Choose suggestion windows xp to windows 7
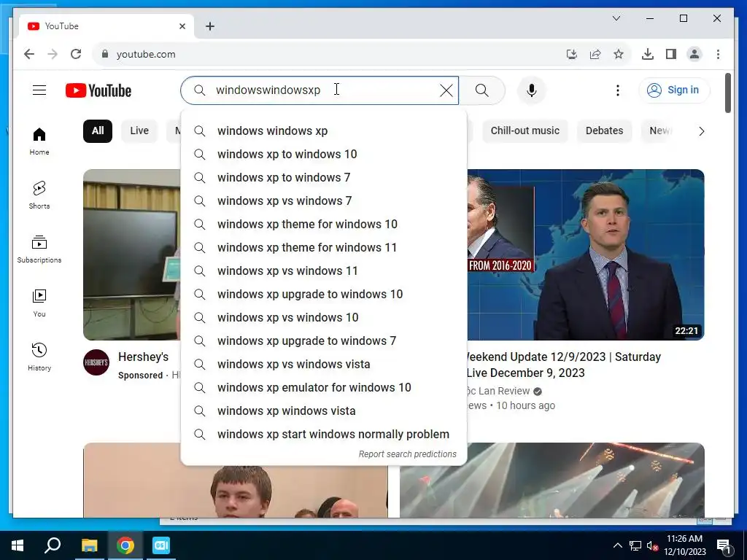The width and height of the screenshot is (747, 560). (324, 178)
